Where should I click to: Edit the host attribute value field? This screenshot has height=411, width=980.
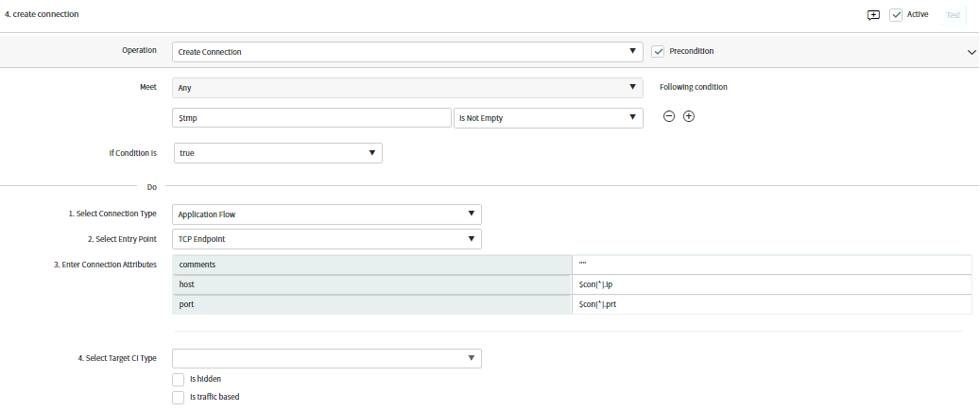(x=772, y=284)
